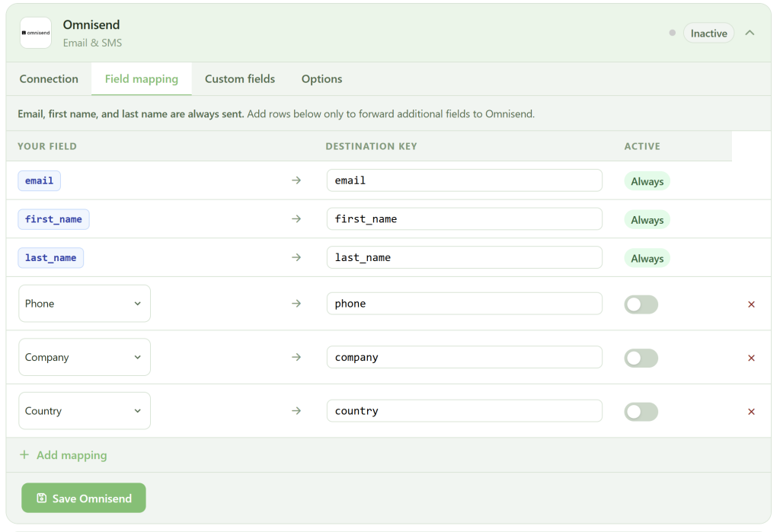Screen dimensions: 780x532
Task: Edit the phone destination key field
Action: [x=464, y=303]
